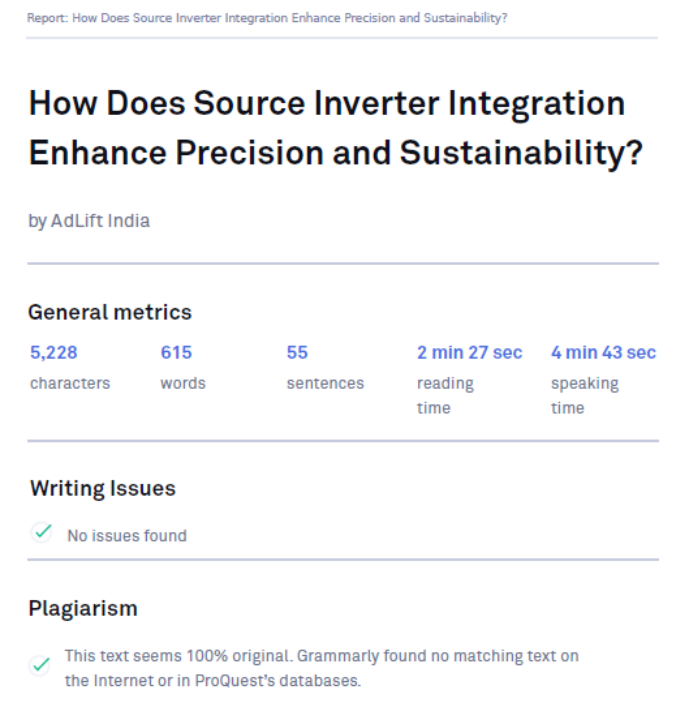Select the Plagiarism section heading
Viewport: 690px width, 724px height.
tap(83, 609)
